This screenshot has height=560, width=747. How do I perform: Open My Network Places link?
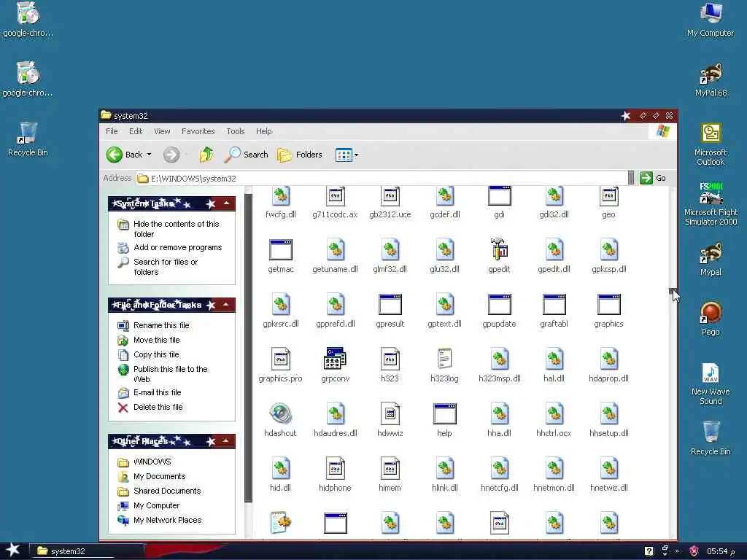click(167, 521)
